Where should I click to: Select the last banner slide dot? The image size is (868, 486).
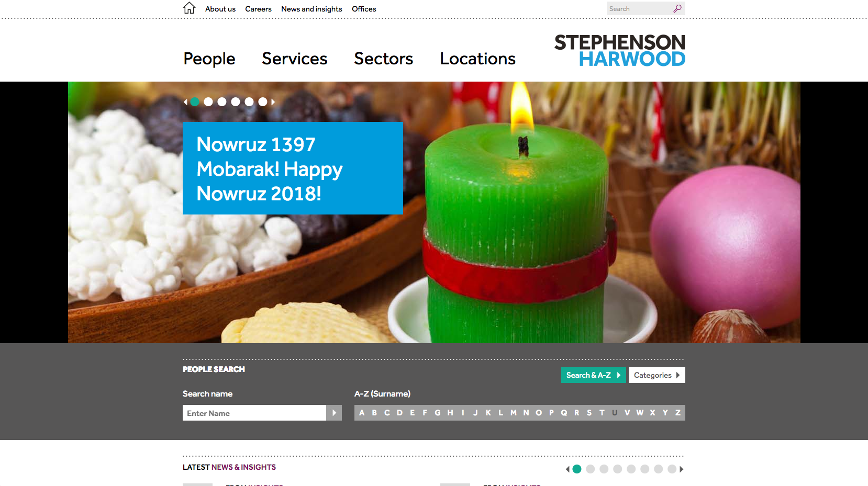coord(263,102)
